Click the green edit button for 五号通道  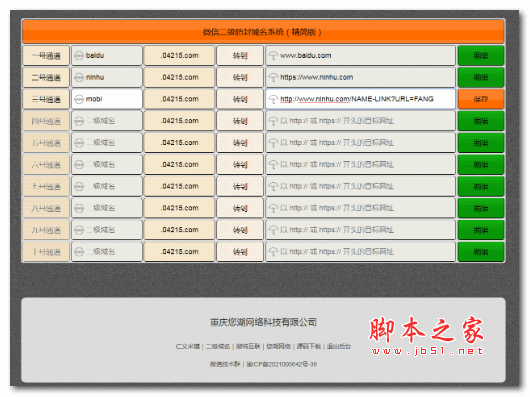tap(481, 143)
